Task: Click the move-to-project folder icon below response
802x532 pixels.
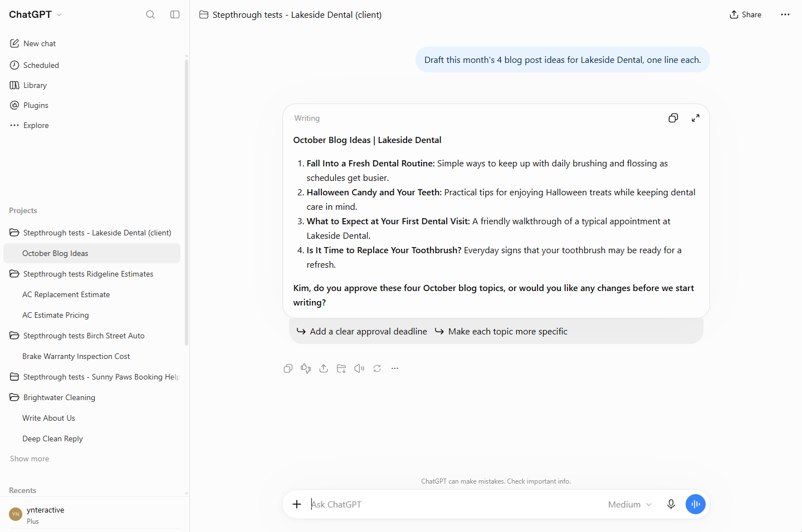Action: click(341, 368)
